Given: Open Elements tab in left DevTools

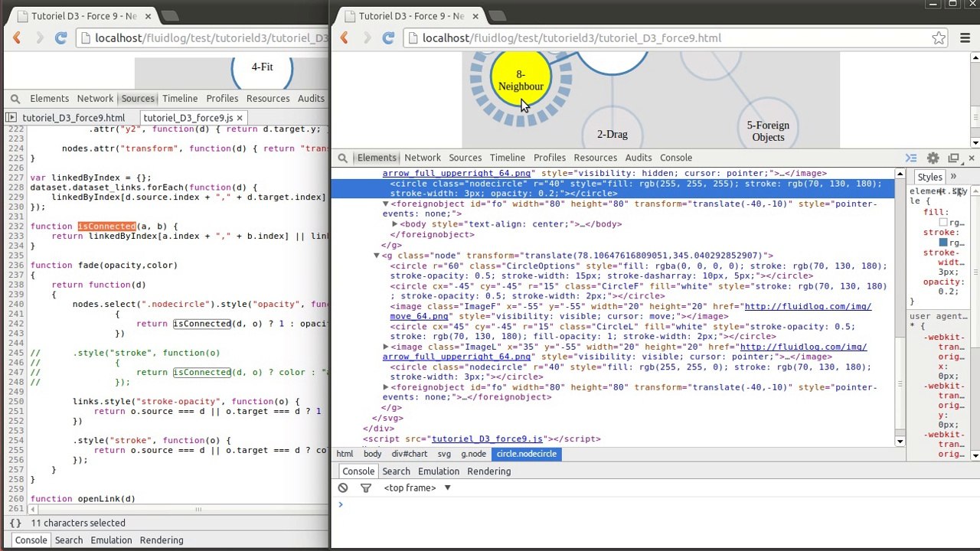Looking at the screenshot, I should click(x=49, y=99).
